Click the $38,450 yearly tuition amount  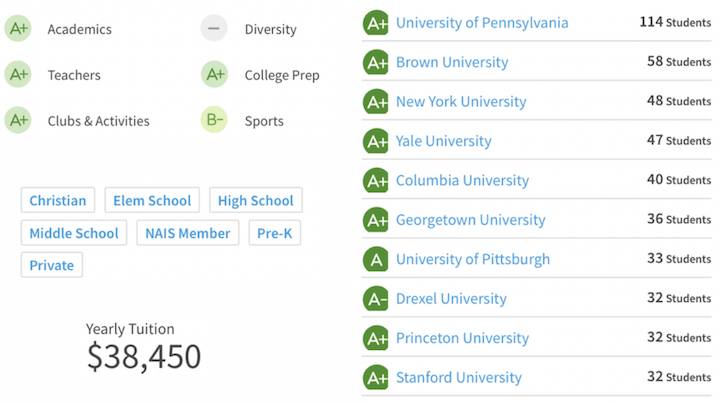144,356
